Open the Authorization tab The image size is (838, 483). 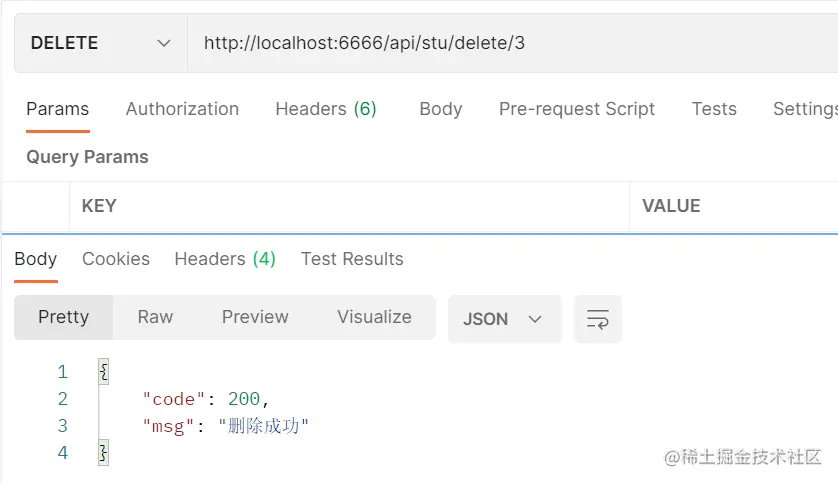(182, 109)
